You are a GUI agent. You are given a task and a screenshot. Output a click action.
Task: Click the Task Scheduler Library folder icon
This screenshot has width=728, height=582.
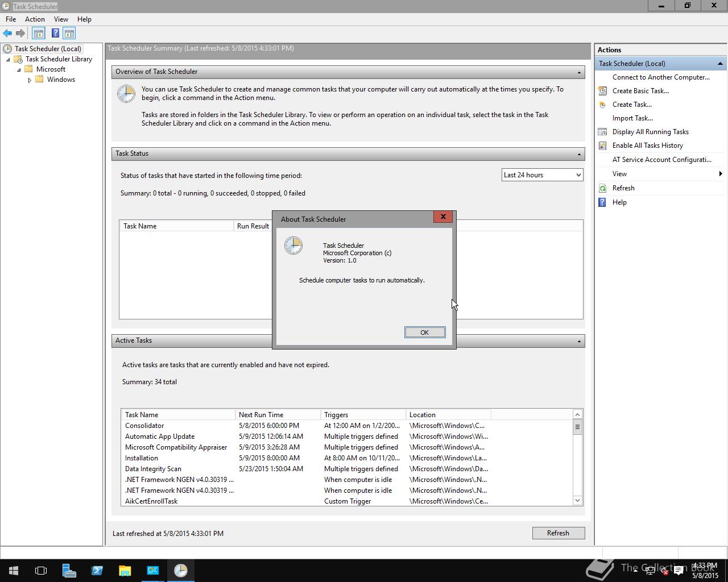18,59
